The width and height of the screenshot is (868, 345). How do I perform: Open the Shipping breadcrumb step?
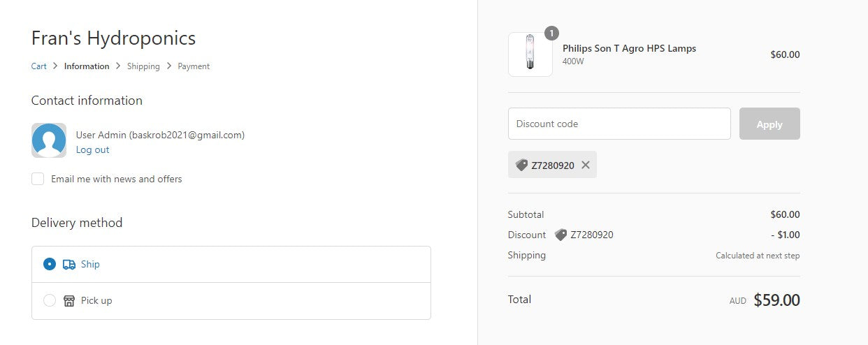pyautogui.click(x=143, y=66)
